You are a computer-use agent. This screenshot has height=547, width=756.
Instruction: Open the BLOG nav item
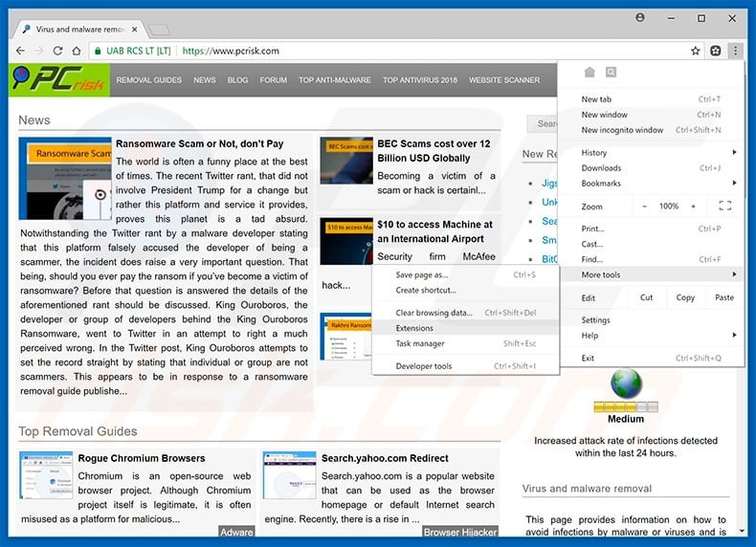click(237, 80)
